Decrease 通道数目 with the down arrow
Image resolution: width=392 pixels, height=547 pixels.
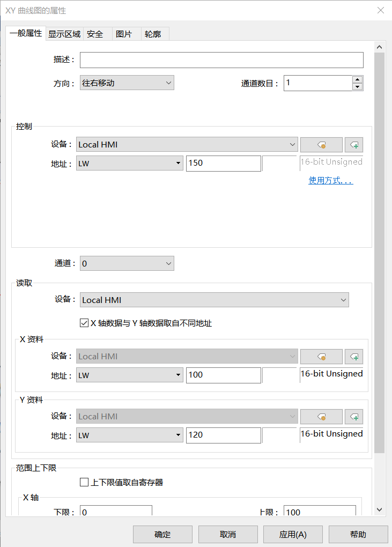coord(358,87)
